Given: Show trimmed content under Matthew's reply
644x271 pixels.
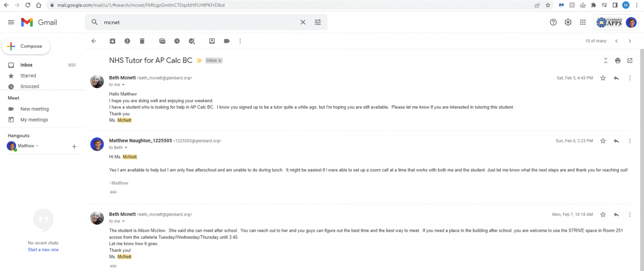Looking at the screenshot, I should click(113, 192).
